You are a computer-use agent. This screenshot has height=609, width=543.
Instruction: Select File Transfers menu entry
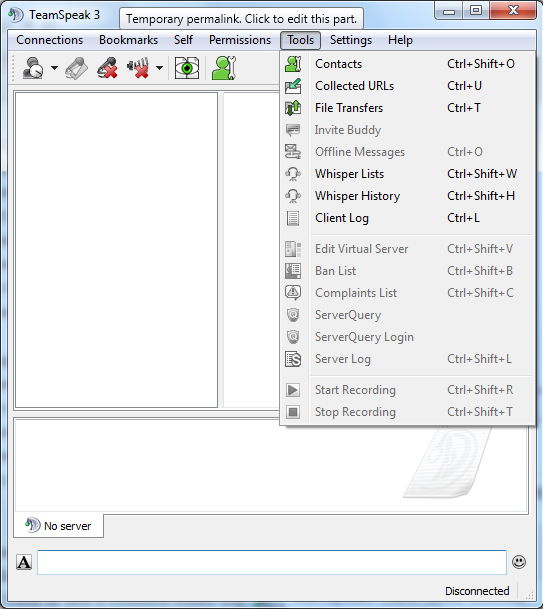click(x=407, y=108)
